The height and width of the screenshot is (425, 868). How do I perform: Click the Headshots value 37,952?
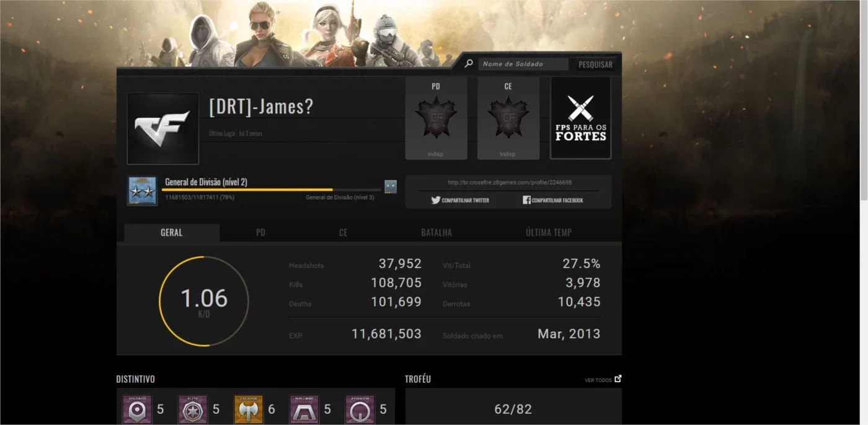[400, 264]
